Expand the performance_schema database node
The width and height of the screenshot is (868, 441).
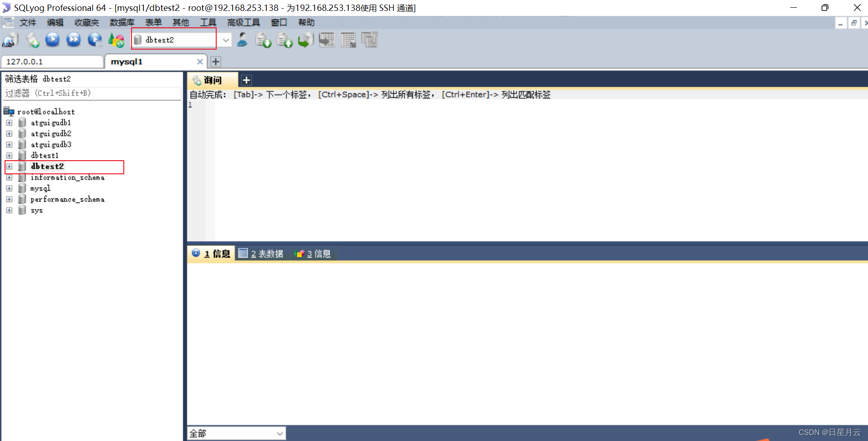click(x=9, y=199)
